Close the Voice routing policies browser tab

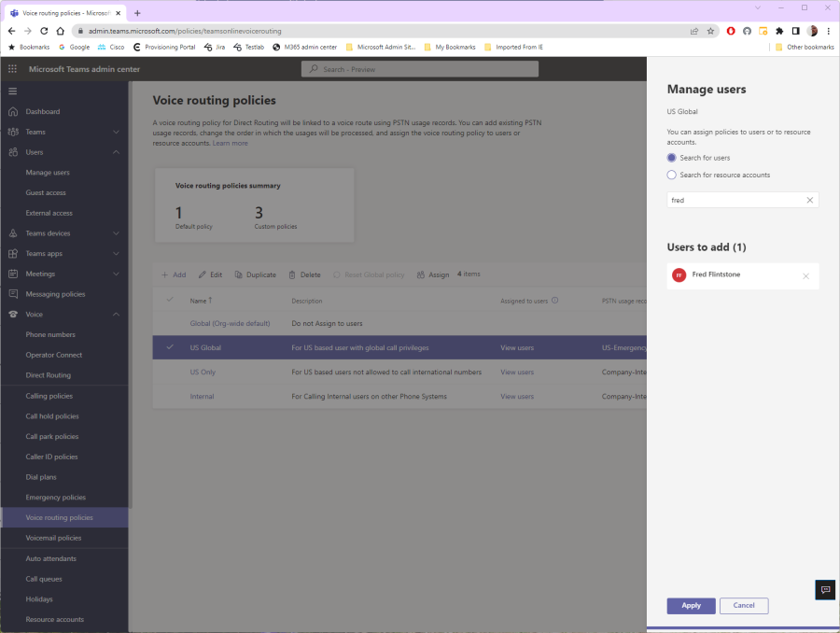coord(119,13)
